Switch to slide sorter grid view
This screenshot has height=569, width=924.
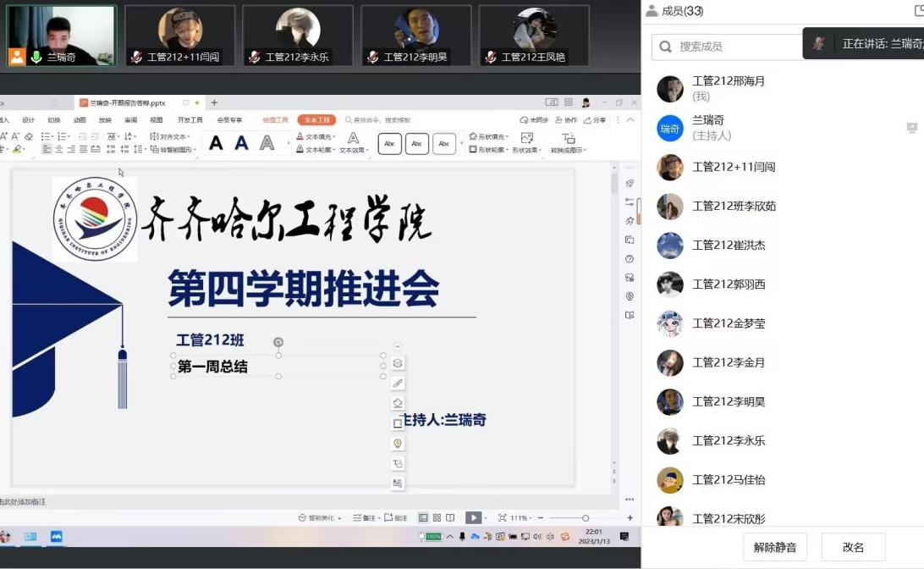click(x=437, y=517)
